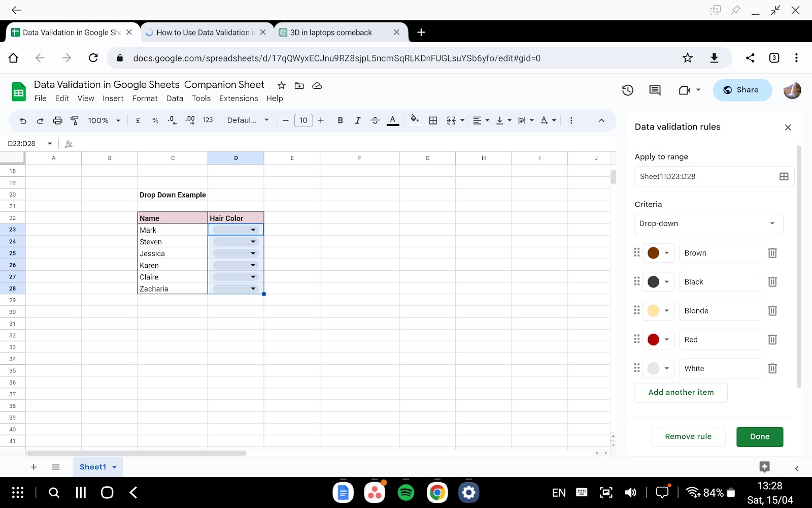This screenshot has width=812, height=508.
Task: Delete the Blonde dropdown item
Action: coord(772,311)
